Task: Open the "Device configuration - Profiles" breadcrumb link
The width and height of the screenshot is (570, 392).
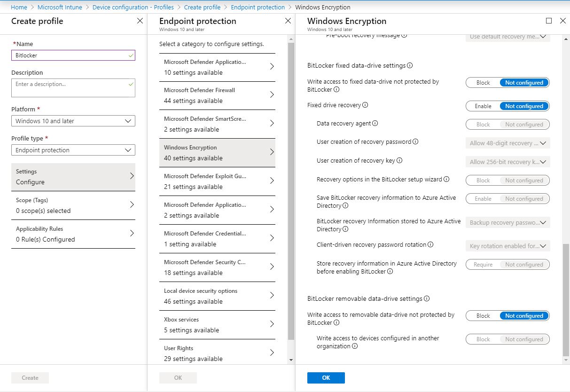Action: pos(133,7)
